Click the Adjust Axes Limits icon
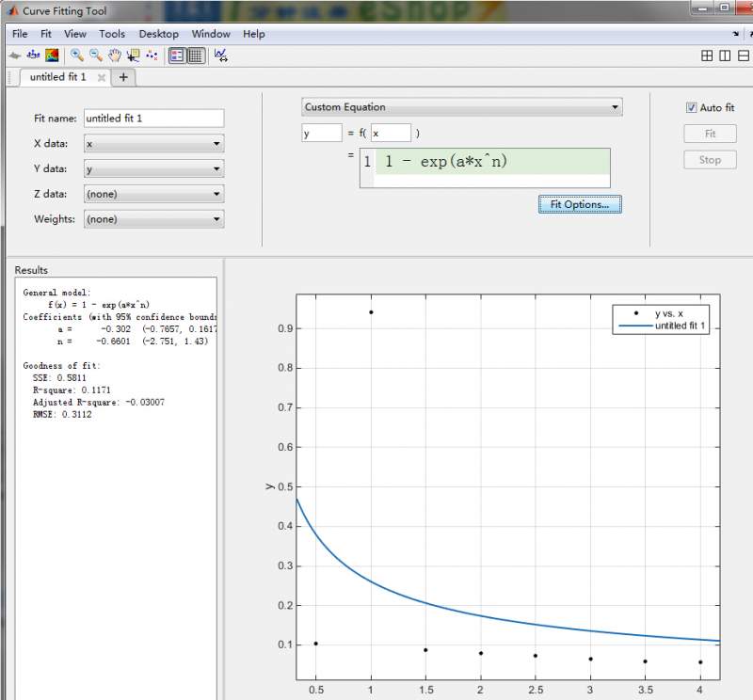 (220, 56)
